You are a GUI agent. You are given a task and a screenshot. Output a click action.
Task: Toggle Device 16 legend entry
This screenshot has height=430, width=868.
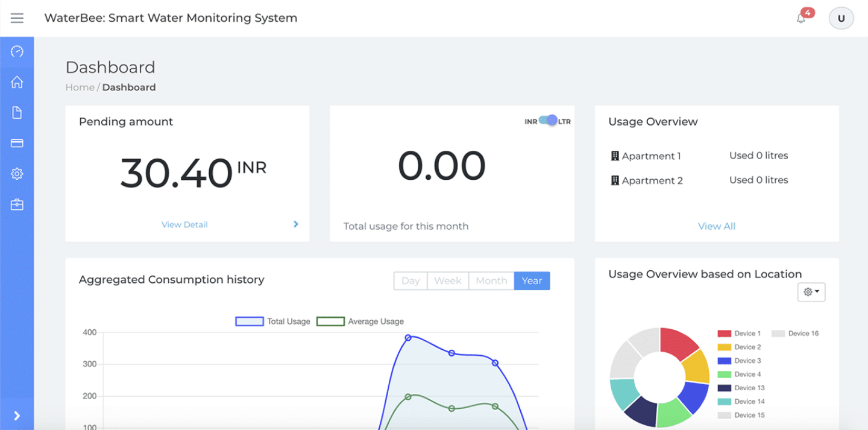click(795, 334)
